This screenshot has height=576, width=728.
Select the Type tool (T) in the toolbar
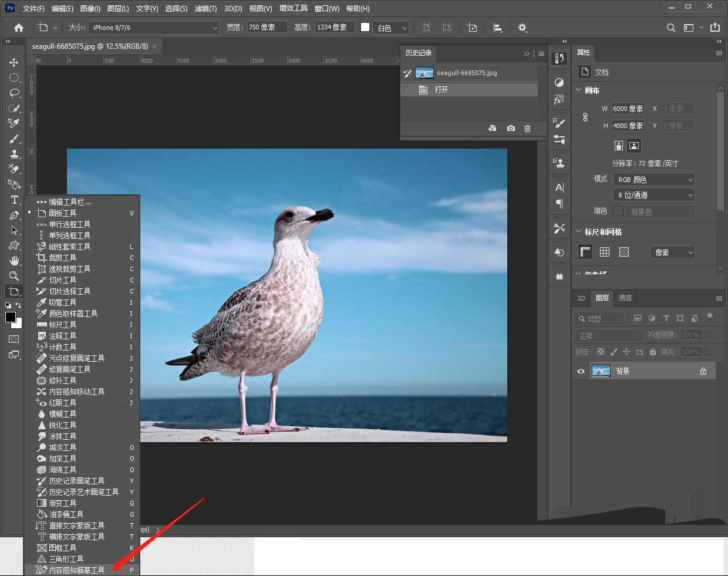pos(14,200)
